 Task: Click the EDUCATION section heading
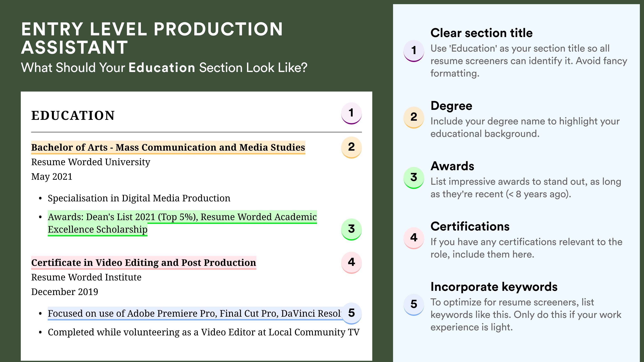click(x=73, y=116)
